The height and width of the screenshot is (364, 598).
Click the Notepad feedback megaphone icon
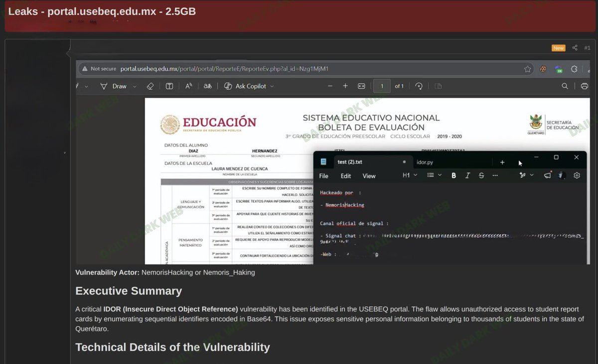click(x=548, y=175)
